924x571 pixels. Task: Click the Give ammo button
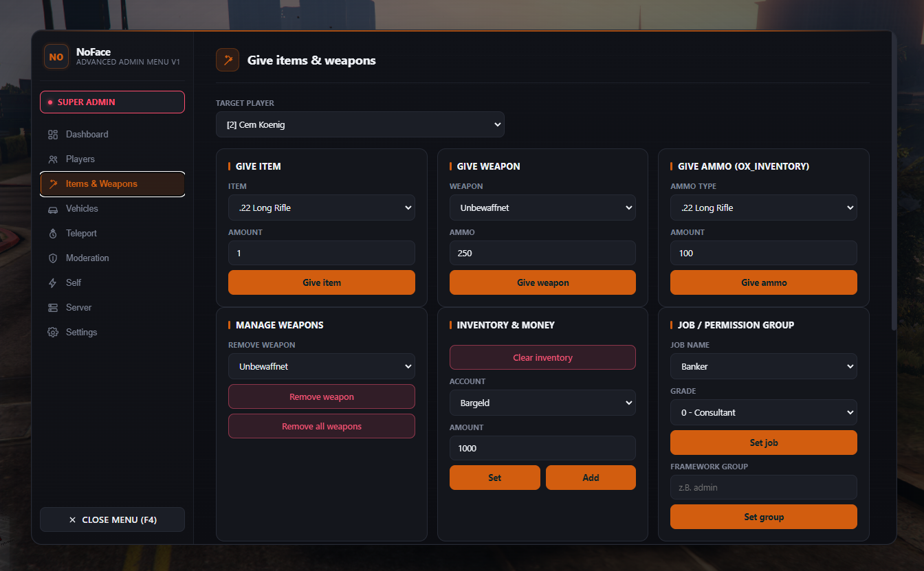(x=764, y=282)
